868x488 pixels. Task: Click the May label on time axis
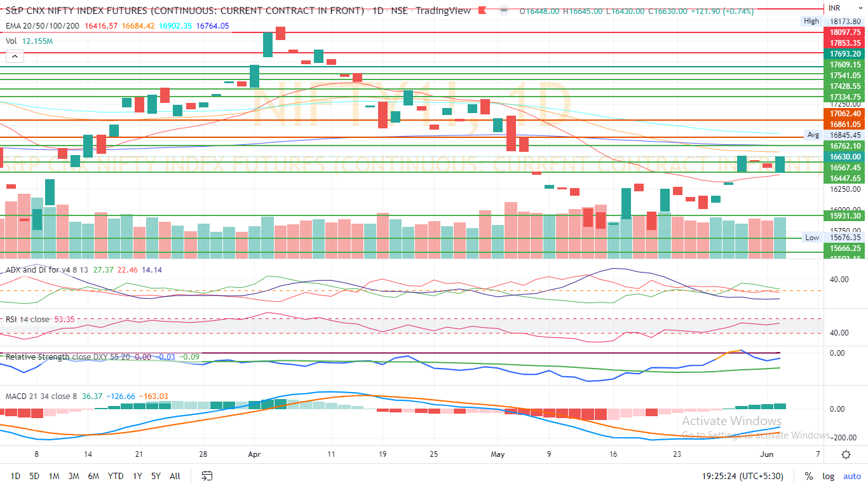pyautogui.click(x=498, y=454)
